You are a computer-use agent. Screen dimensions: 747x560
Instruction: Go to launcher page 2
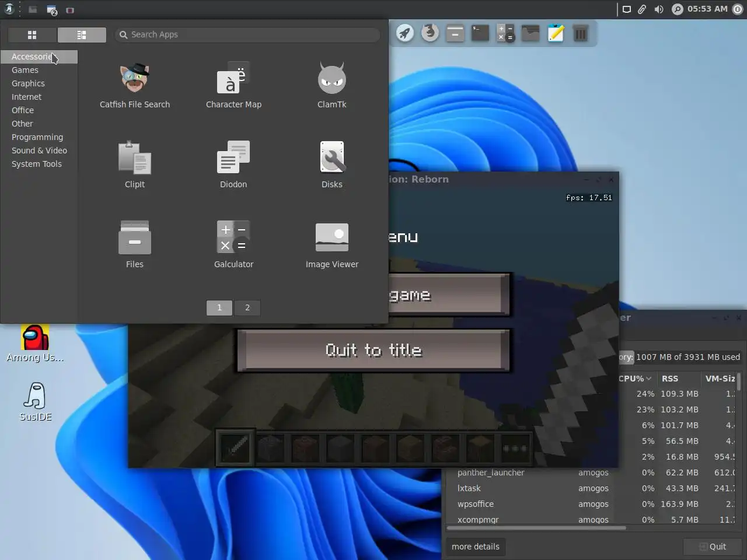(x=247, y=307)
